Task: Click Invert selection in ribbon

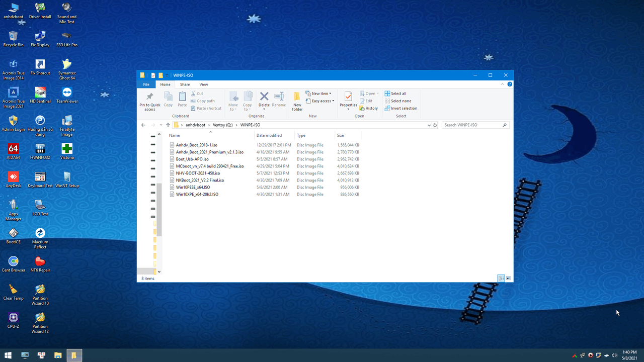Action: pos(400,108)
